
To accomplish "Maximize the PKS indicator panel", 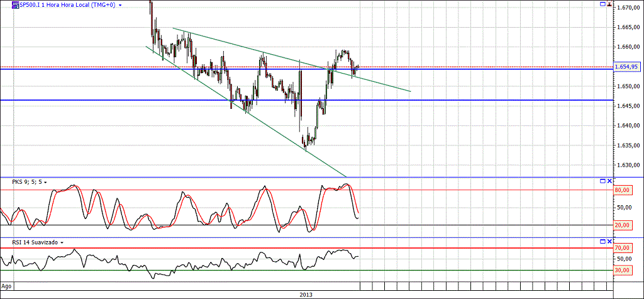I will pos(602,181).
